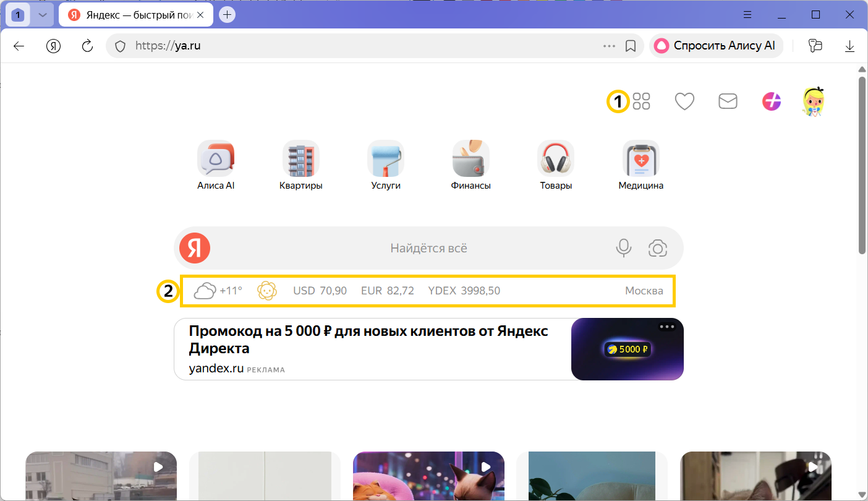Screen dimensions: 868x501
Task: Open the video thumbnail with two cats
Action: 428,476
